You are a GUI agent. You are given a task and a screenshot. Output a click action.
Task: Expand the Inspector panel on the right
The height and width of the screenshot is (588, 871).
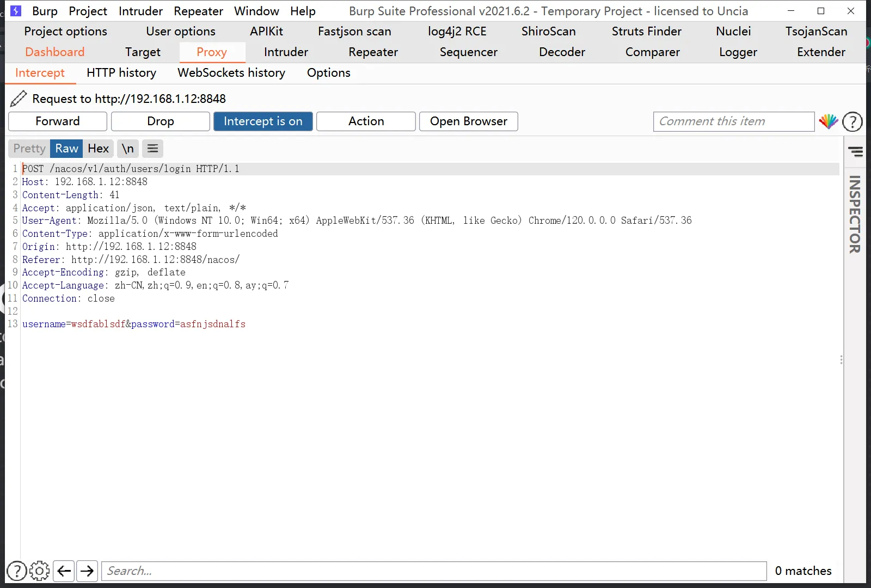(856, 152)
